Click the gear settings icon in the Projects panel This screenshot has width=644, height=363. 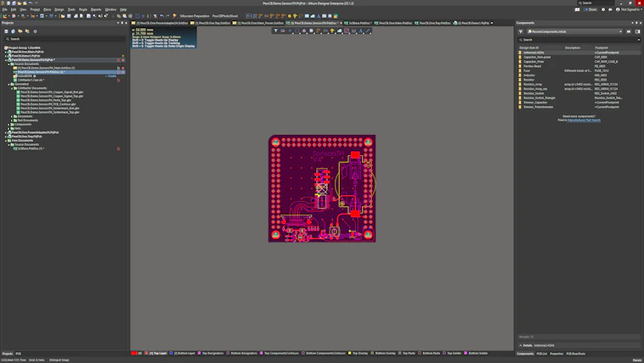(x=35, y=31)
